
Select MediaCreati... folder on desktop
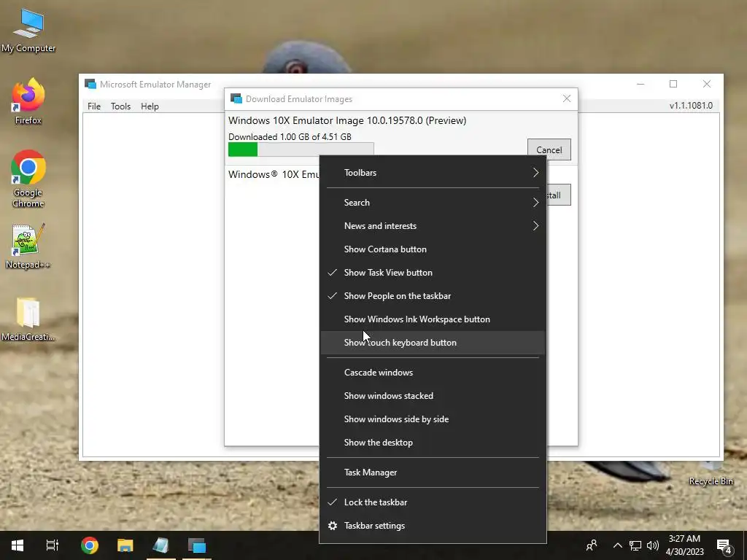pos(28,319)
